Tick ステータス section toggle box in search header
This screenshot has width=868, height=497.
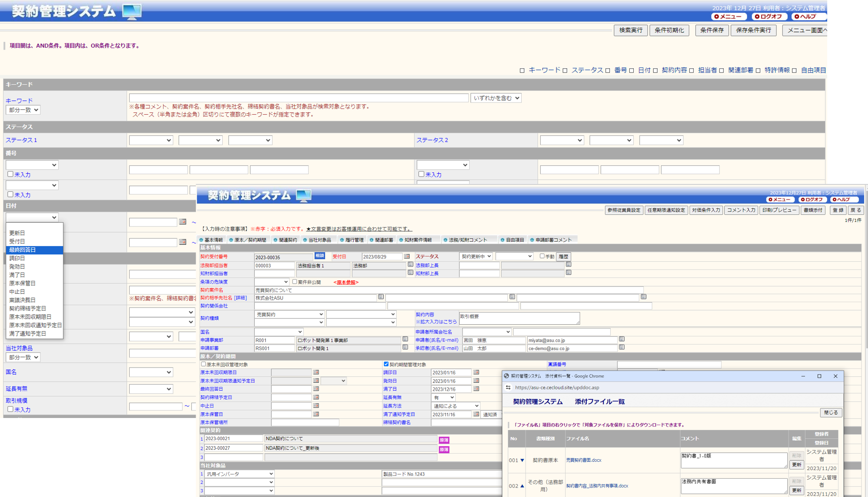[565, 70]
